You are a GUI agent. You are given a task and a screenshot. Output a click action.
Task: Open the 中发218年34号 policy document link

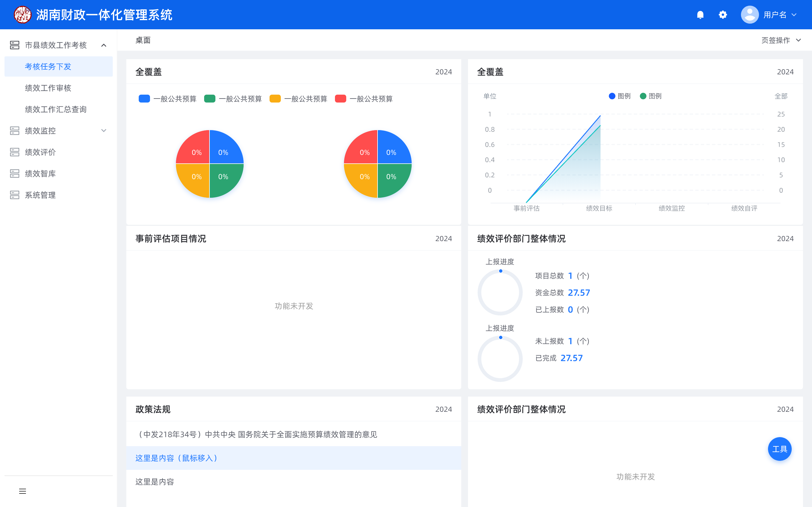coord(257,435)
